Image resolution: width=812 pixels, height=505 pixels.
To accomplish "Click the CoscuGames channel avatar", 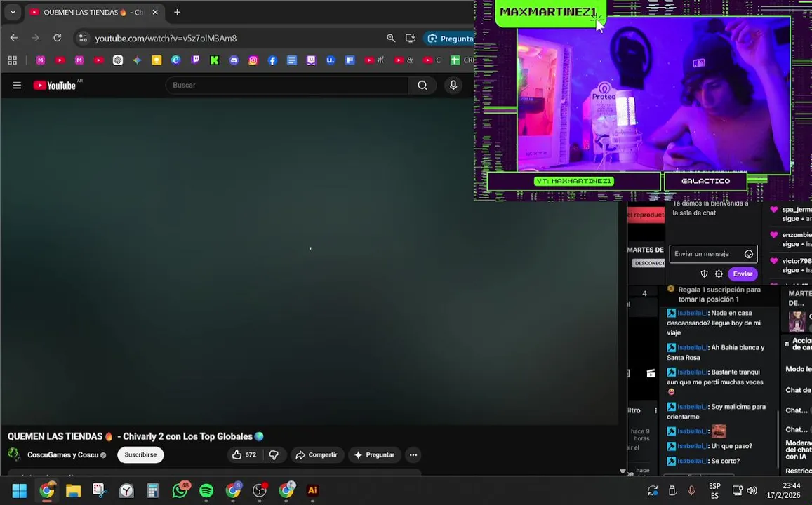I will (x=15, y=454).
